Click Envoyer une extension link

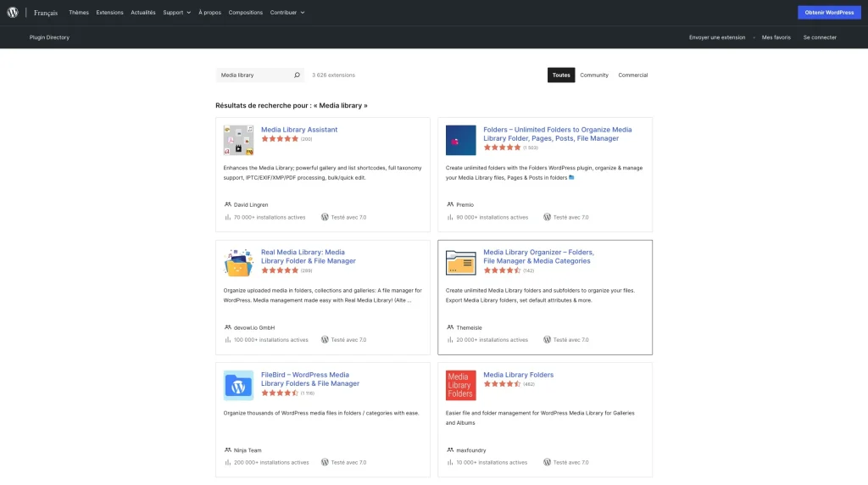point(717,37)
